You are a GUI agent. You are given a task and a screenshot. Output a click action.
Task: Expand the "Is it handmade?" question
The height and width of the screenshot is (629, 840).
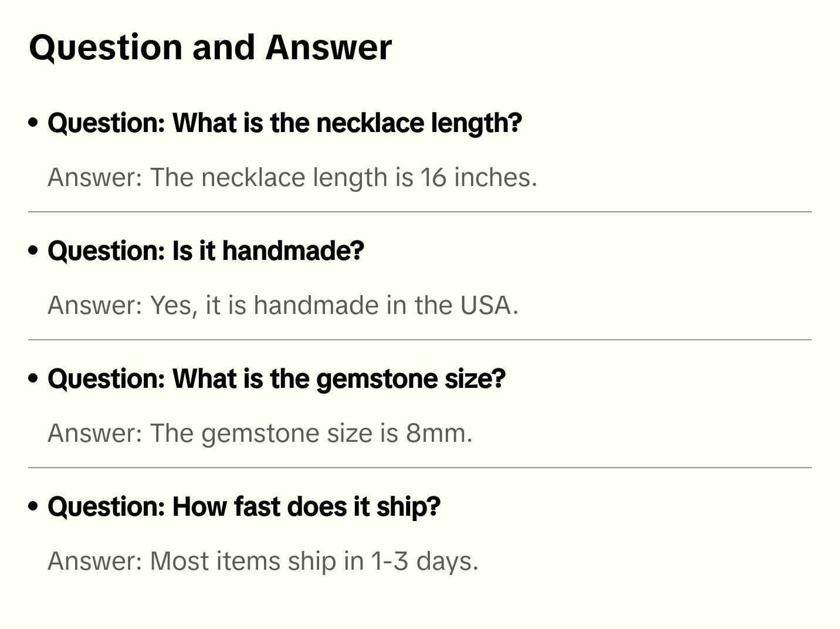pyautogui.click(x=205, y=251)
